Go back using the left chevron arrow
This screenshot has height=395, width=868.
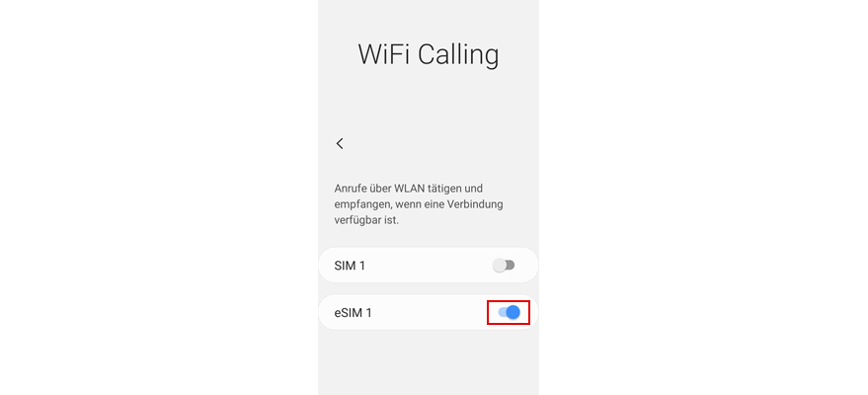point(340,143)
